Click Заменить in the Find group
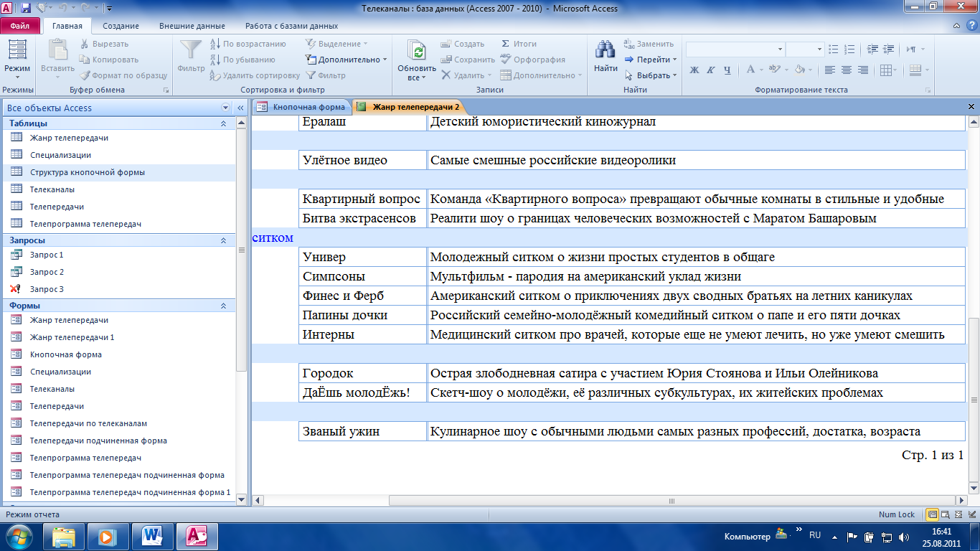The width and height of the screenshot is (980, 551). click(649, 44)
